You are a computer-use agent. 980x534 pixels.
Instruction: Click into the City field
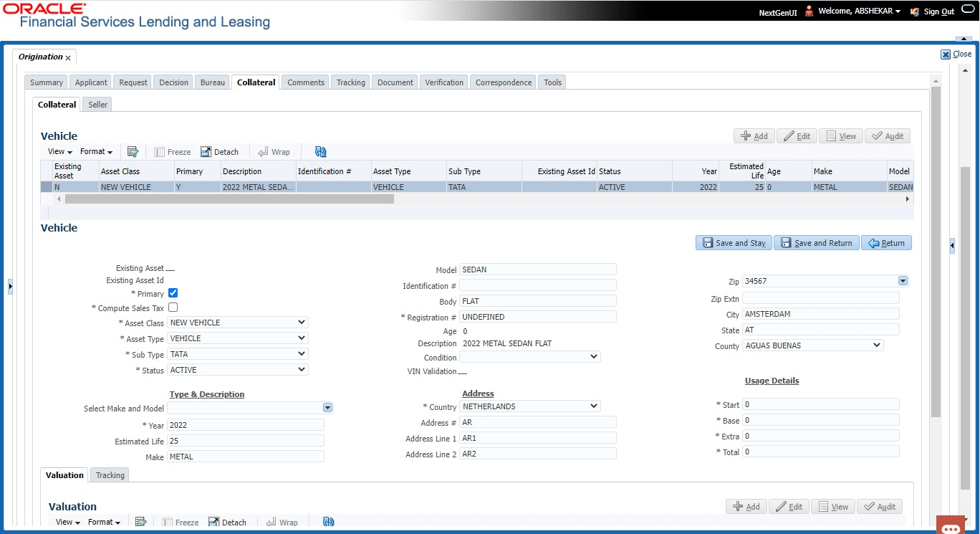tap(821, 314)
